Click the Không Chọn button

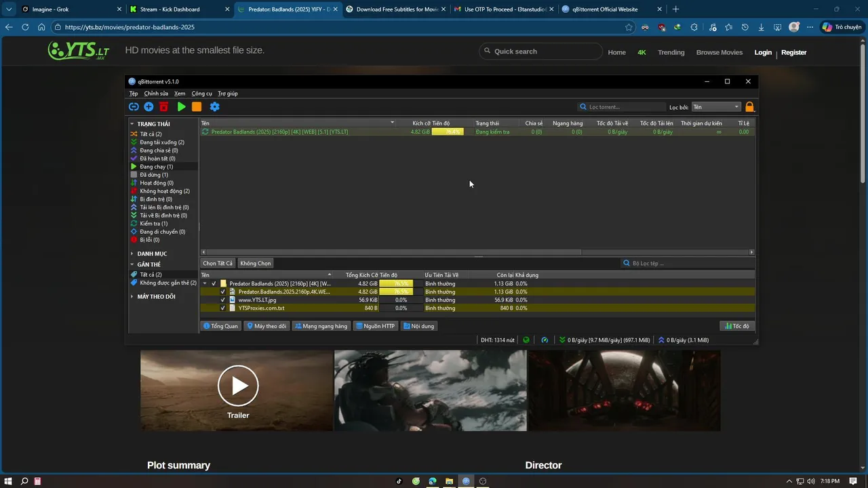[x=256, y=263]
